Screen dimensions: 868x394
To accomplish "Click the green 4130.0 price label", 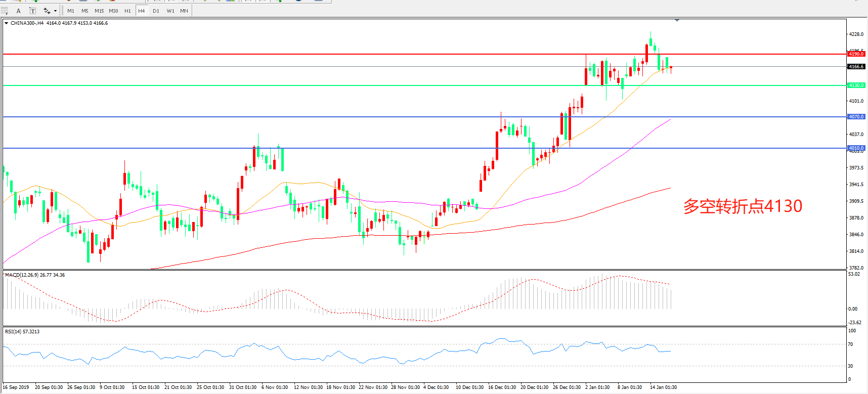I will pyautogui.click(x=856, y=85).
